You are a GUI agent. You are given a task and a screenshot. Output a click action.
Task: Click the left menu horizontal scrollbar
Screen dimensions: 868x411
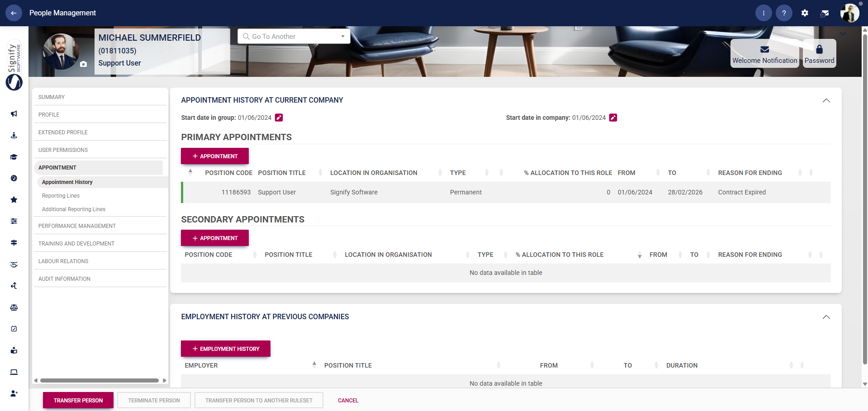pyautogui.click(x=100, y=380)
